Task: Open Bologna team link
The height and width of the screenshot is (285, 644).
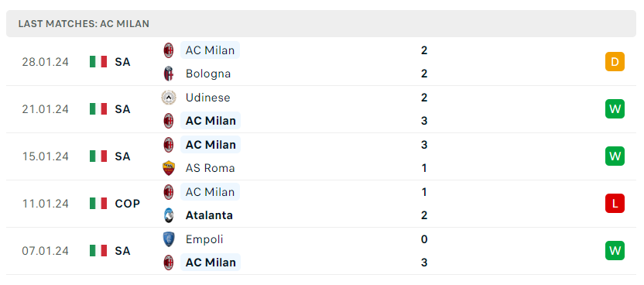Action: click(207, 74)
